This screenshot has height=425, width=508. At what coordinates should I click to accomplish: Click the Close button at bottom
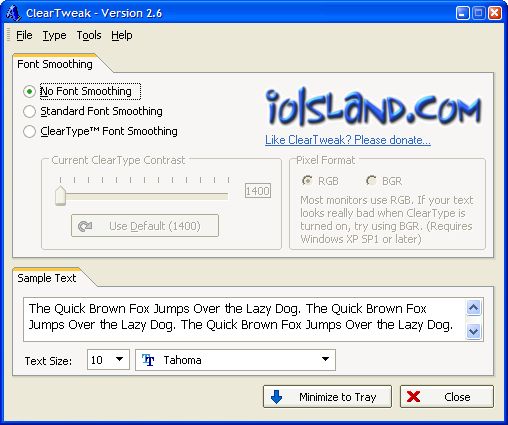[447, 397]
